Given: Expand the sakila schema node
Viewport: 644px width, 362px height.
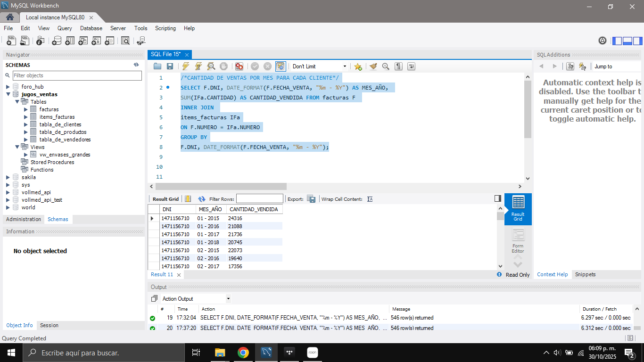Looking at the screenshot, I should click(x=8, y=177).
